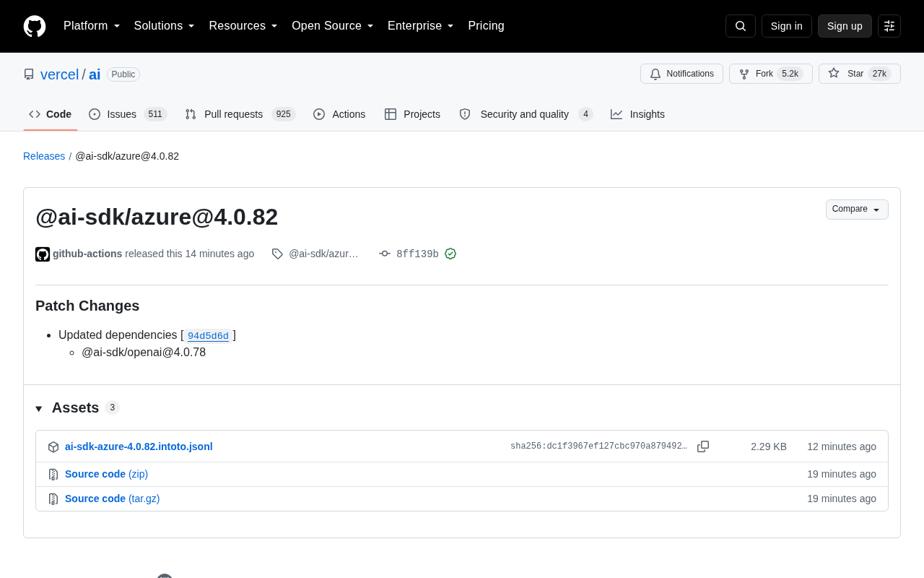Expand the Platform menu
The height and width of the screenshot is (578, 924).
(92, 26)
